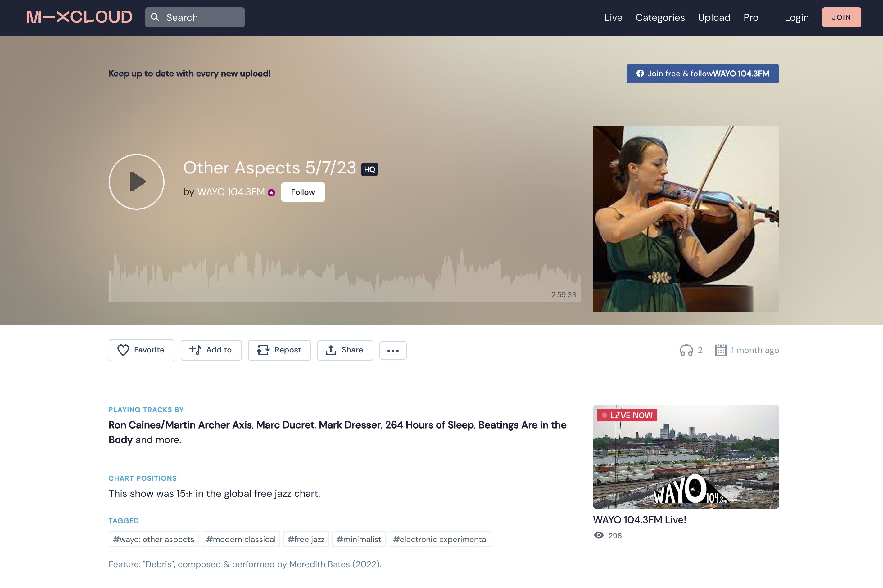Viewport: 883px width, 588px height.
Task: Focus the Search input field
Action: tap(195, 17)
